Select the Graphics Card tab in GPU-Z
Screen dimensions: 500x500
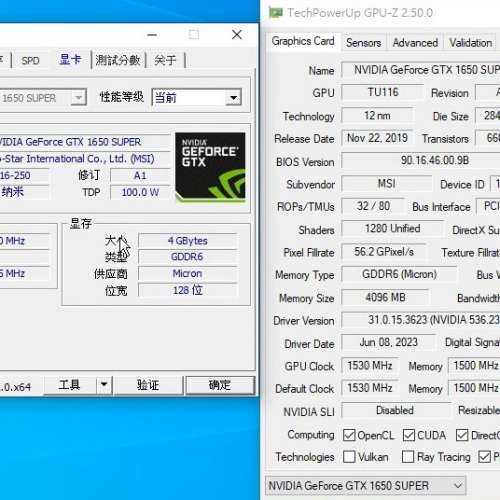point(303,41)
